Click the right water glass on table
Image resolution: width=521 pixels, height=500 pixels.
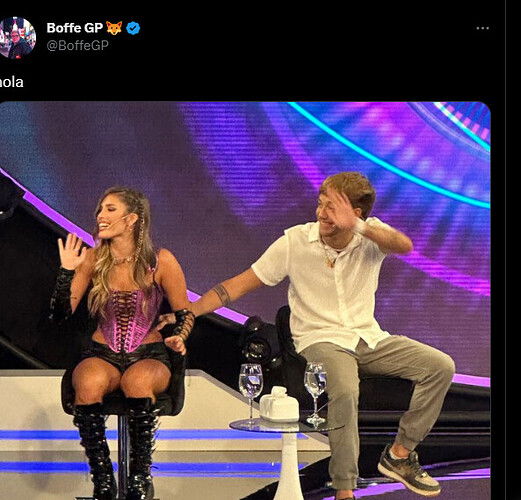coord(315,393)
